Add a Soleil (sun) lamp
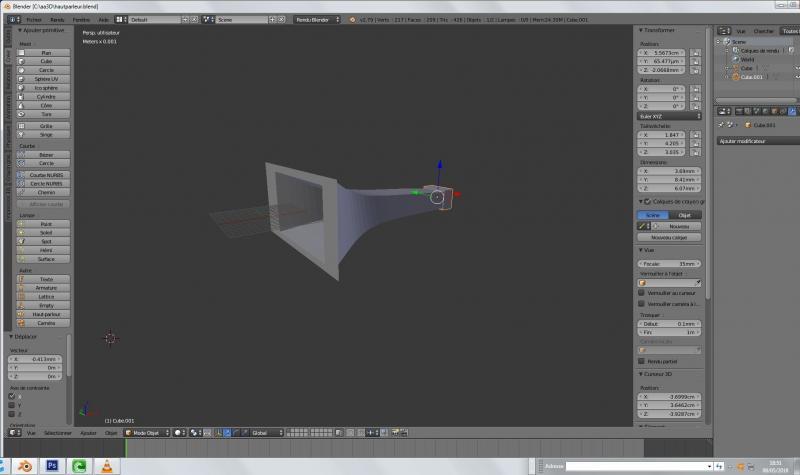 [x=46, y=233]
